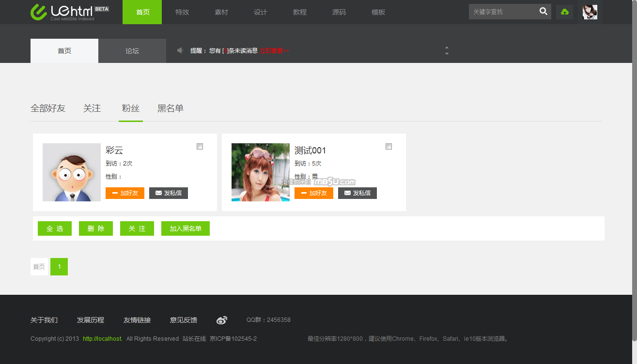637x364 pixels.
Task: Send private message to 测试001
Action: 357,193
